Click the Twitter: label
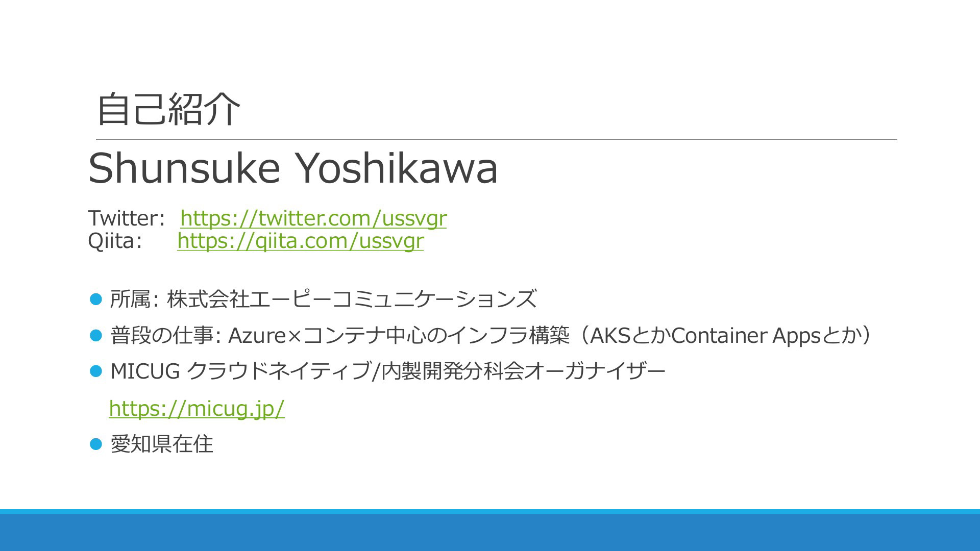The width and height of the screenshot is (980, 551). point(126,218)
